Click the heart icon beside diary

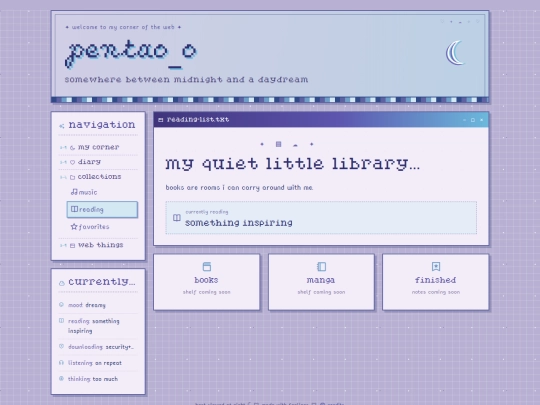[x=72, y=162]
